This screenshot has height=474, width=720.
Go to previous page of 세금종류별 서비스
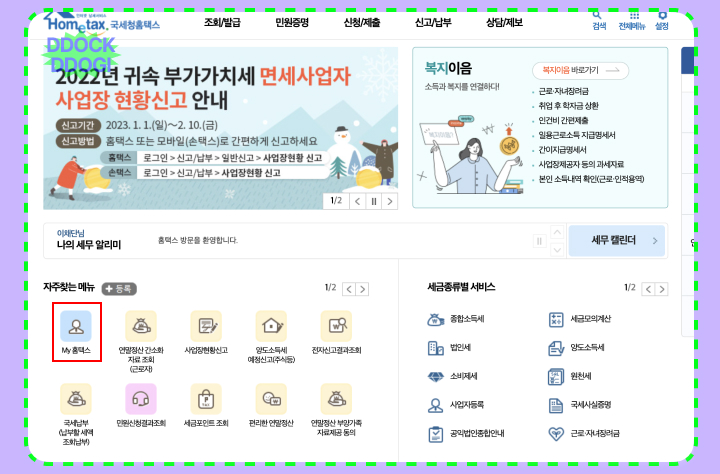(648, 289)
